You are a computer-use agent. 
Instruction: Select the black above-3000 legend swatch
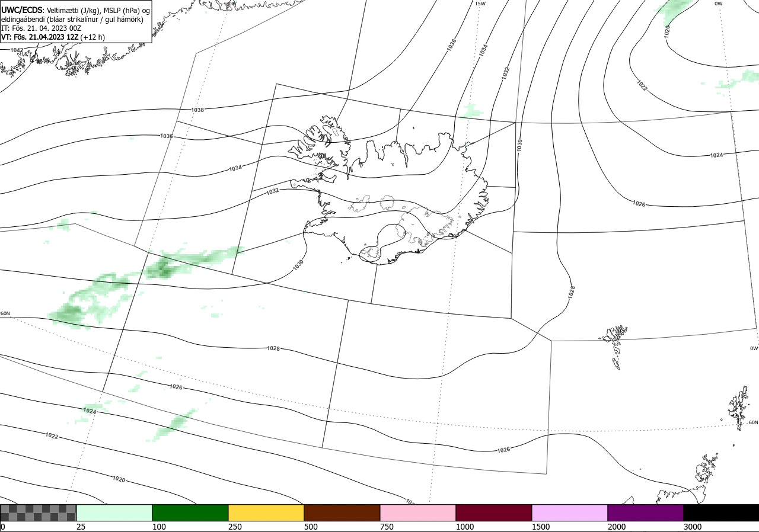tap(721, 513)
